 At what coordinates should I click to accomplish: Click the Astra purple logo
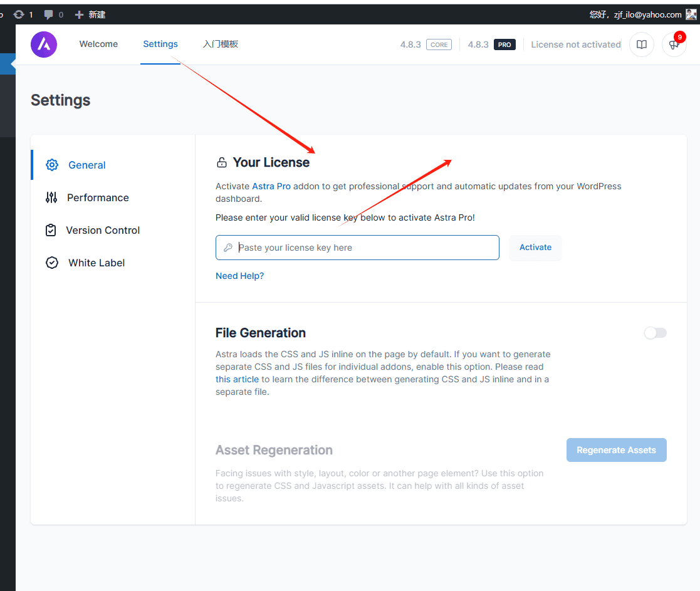coord(44,44)
